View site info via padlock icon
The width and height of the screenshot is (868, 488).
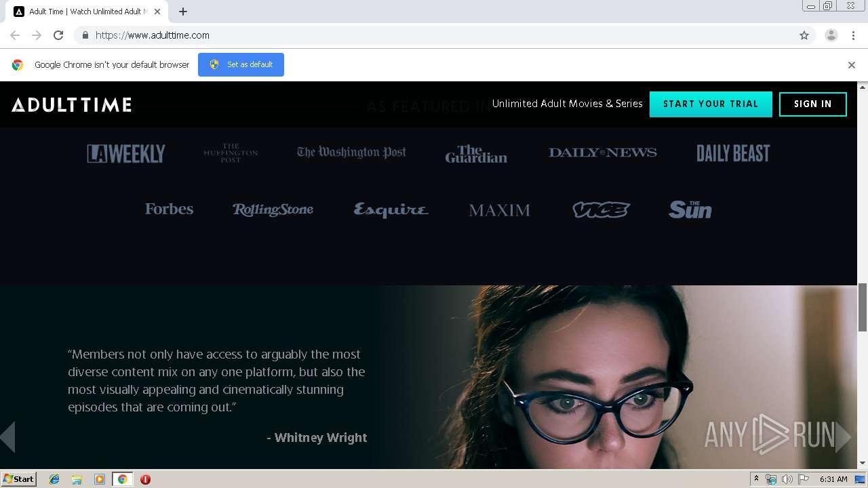[85, 35]
